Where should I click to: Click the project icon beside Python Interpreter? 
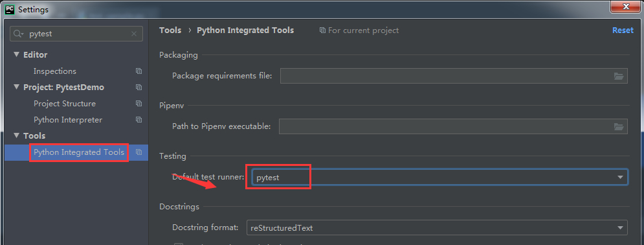[x=139, y=120]
